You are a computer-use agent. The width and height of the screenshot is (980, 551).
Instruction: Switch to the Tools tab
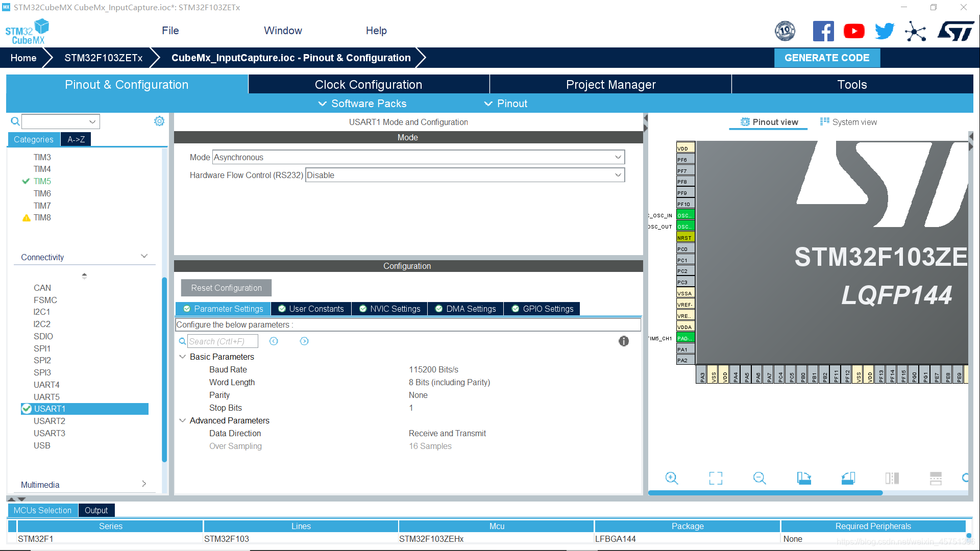[852, 84]
